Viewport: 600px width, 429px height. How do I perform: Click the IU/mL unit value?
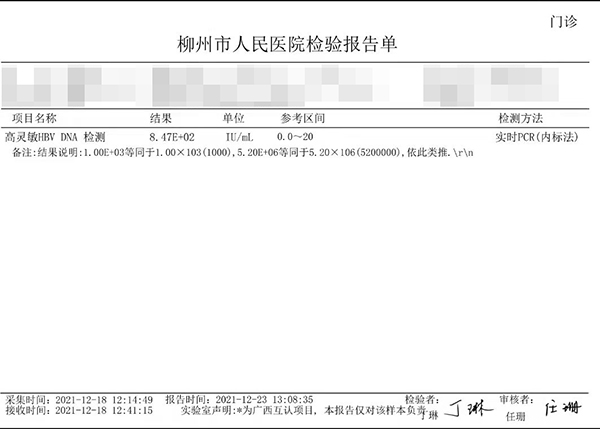240,136
